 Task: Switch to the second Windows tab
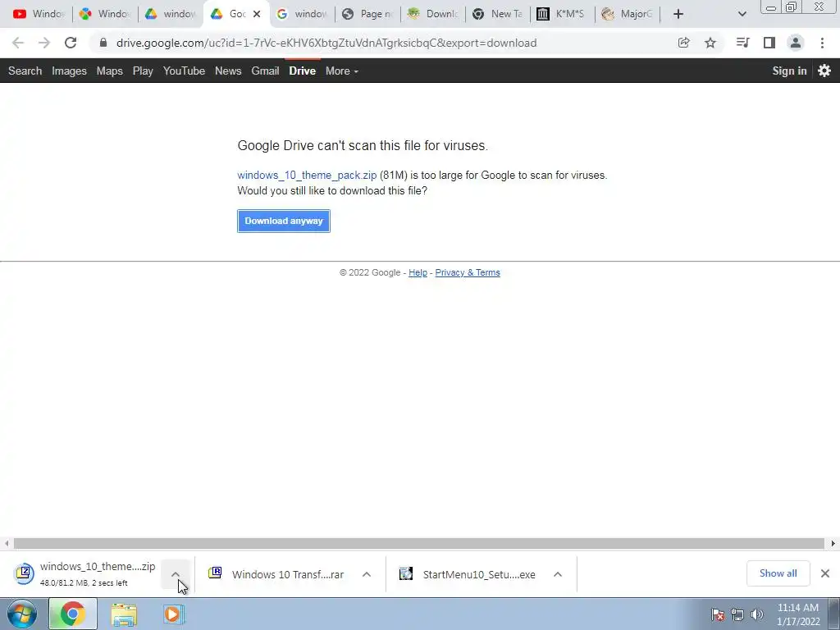pos(104,14)
